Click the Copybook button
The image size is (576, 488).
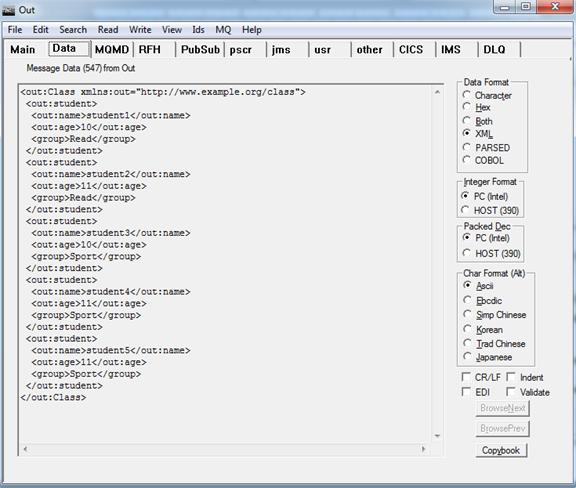coord(501,450)
